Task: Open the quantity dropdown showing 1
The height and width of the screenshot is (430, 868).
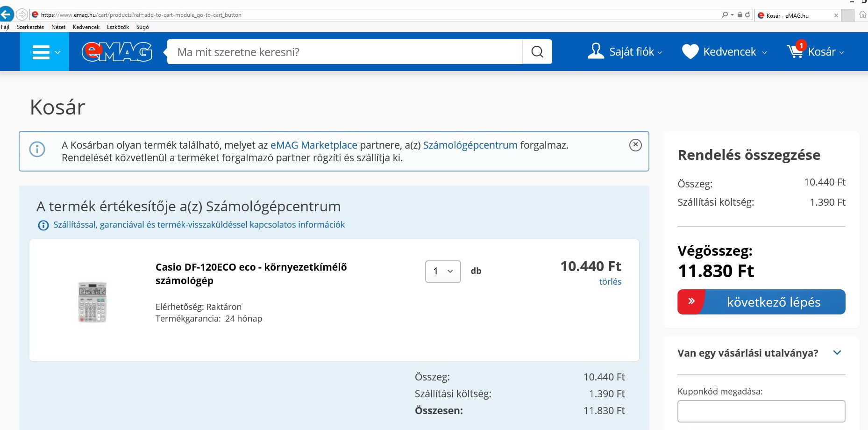Action: click(443, 271)
